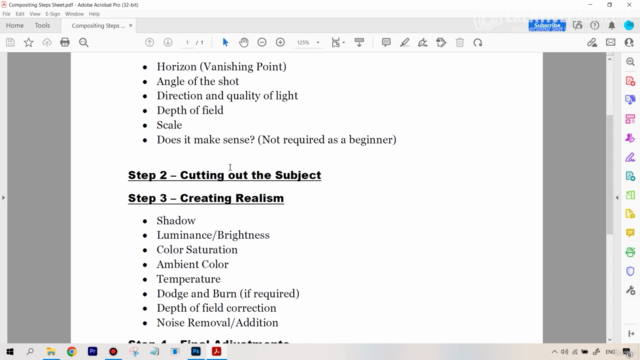Viewport: 640px width, 360px height.
Task: Show hidden system tray icons chevron
Action: click(x=554, y=351)
